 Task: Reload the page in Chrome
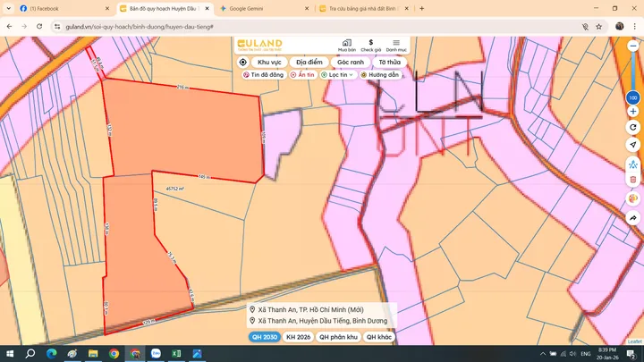point(39,27)
